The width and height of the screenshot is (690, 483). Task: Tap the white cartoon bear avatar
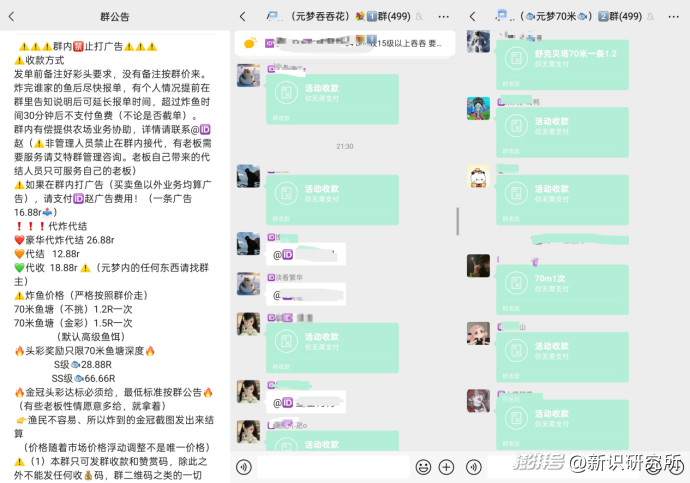click(478, 176)
